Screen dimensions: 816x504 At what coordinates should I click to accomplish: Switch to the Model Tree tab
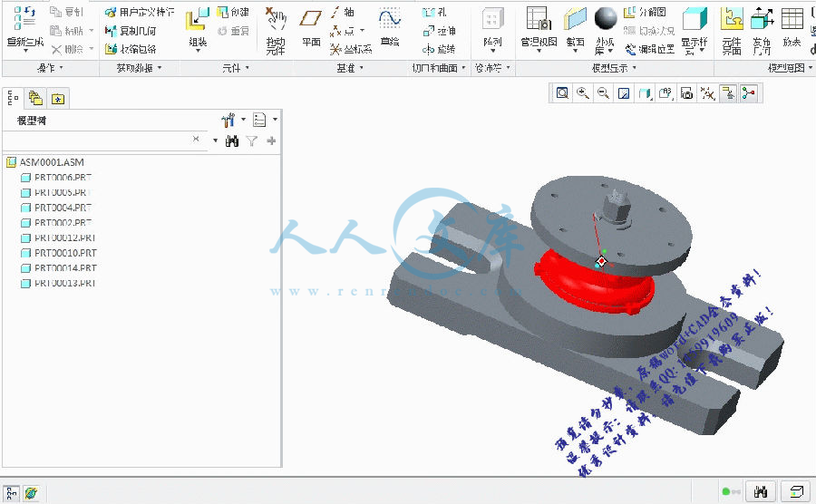click(14, 98)
